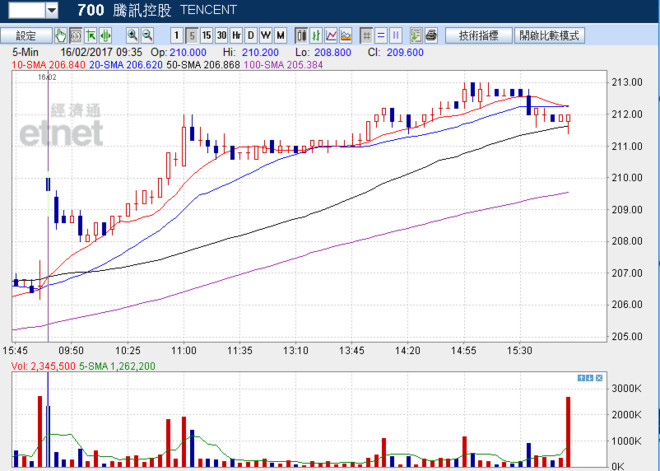
Task: Move volume panel up with arrow icon
Action: (581, 378)
